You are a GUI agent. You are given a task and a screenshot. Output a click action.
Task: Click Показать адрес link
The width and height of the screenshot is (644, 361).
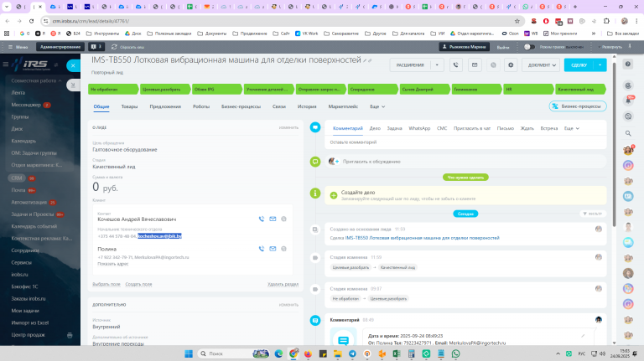point(113,264)
